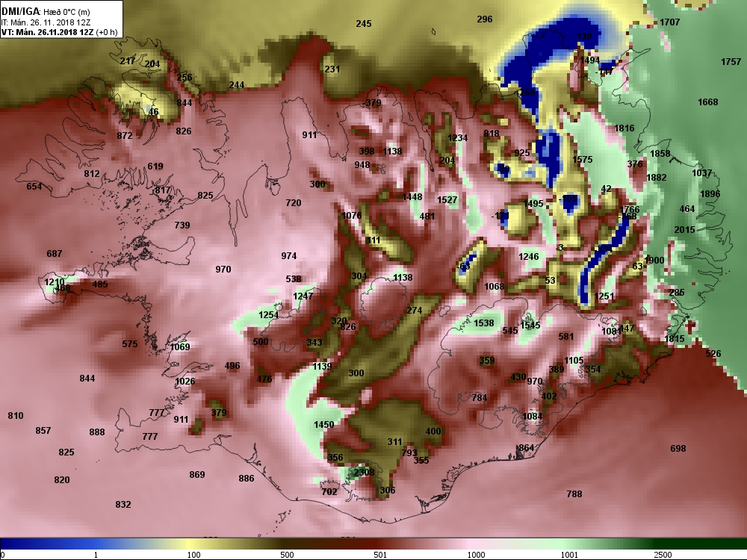This screenshot has width=747, height=560.
Task: Select the map value 581
Action: tap(566, 336)
